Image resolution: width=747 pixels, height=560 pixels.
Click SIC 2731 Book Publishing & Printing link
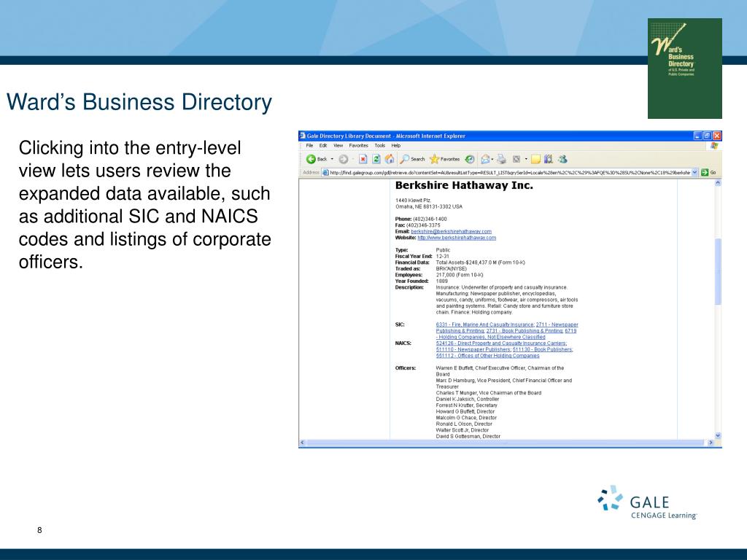[x=525, y=330]
